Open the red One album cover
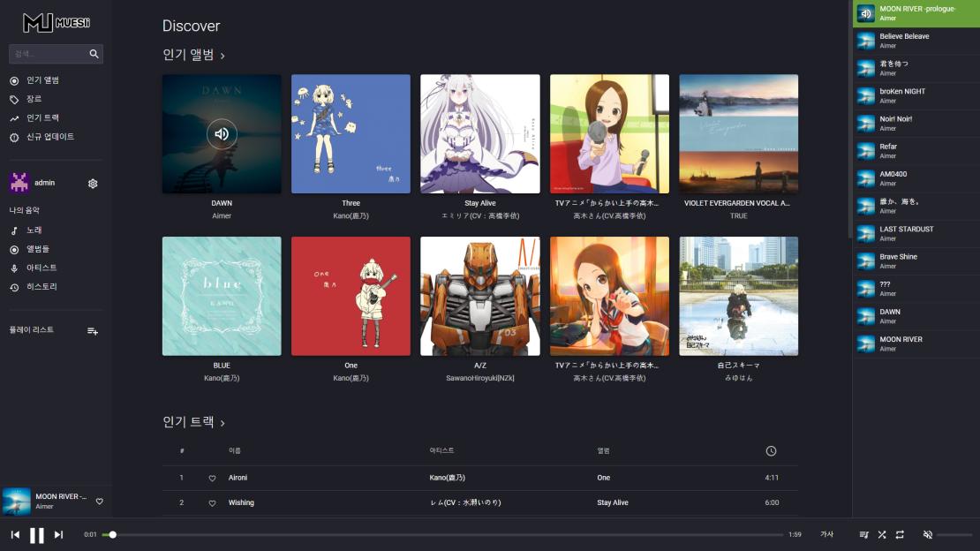The width and height of the screenshot is (980, 551). [x=351, y=296]
